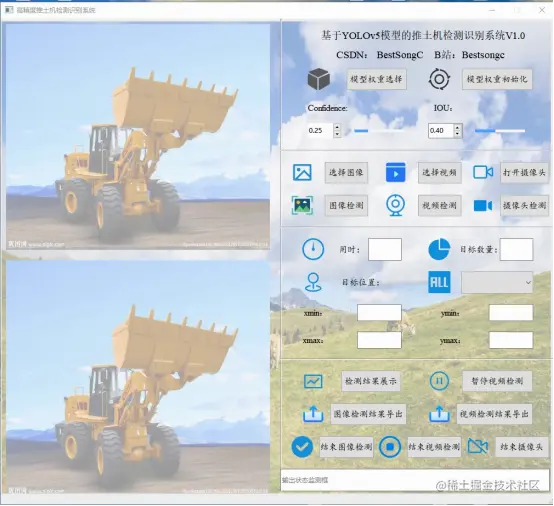Click the blue checkmark icon beside 结束图像检测

302,447
